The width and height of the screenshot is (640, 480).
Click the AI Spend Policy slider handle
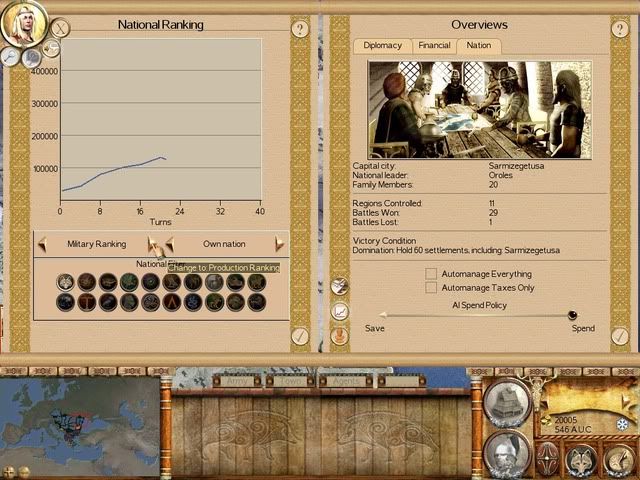point(572,315)
